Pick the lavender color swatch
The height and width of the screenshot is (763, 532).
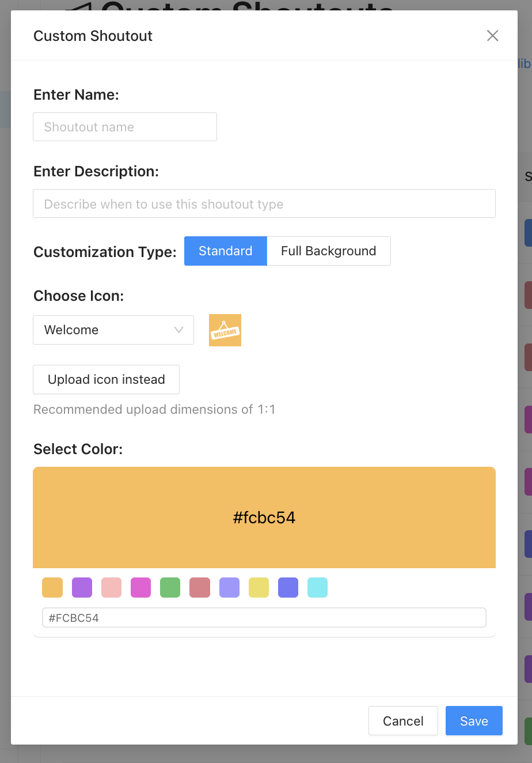[229, 588]
